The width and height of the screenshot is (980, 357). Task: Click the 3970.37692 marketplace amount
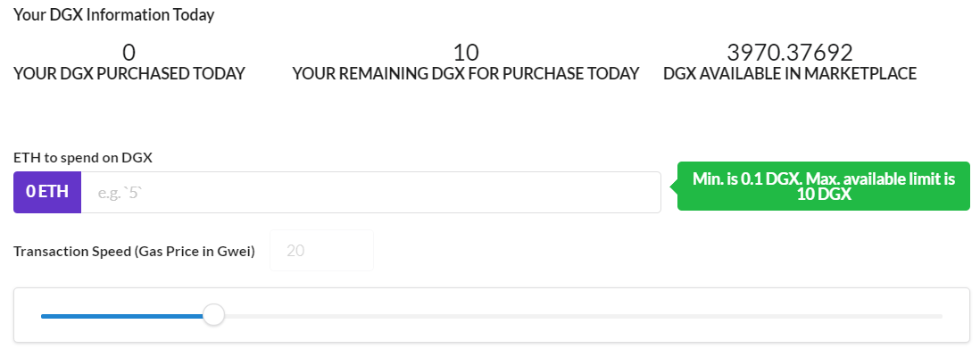(x=790, y=52)
